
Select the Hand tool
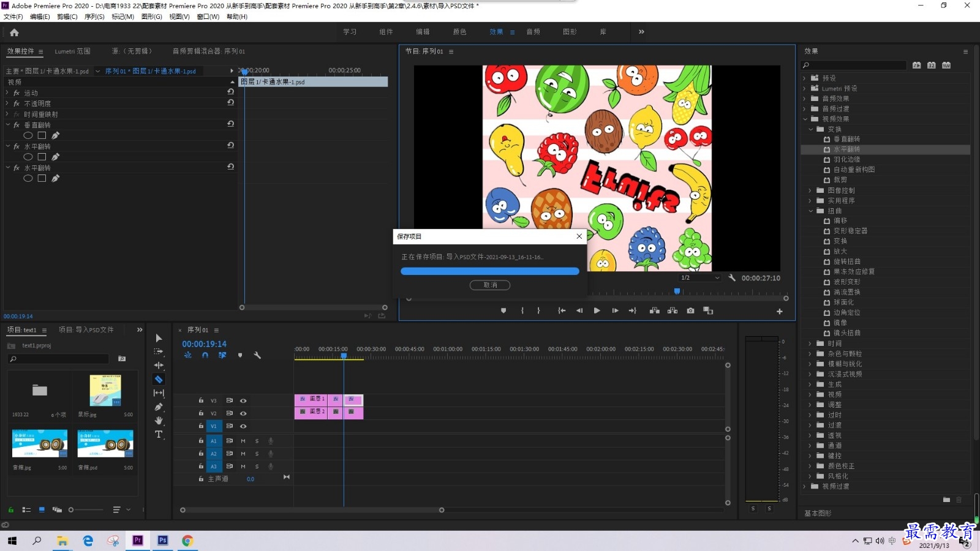[x=159, y=420]
